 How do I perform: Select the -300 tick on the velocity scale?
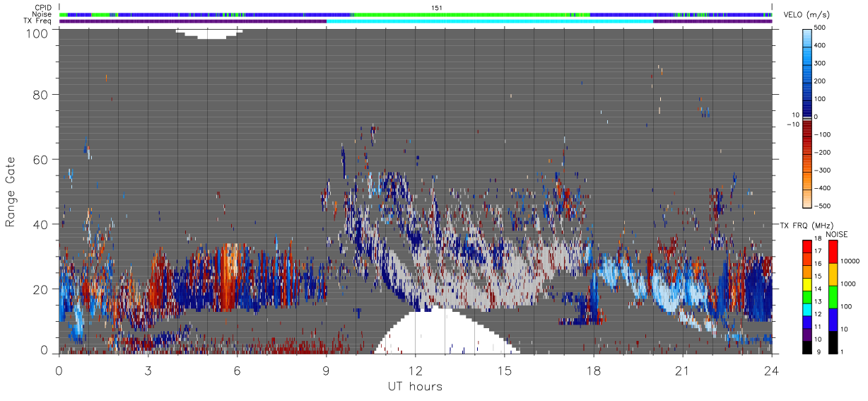(823, 170)
